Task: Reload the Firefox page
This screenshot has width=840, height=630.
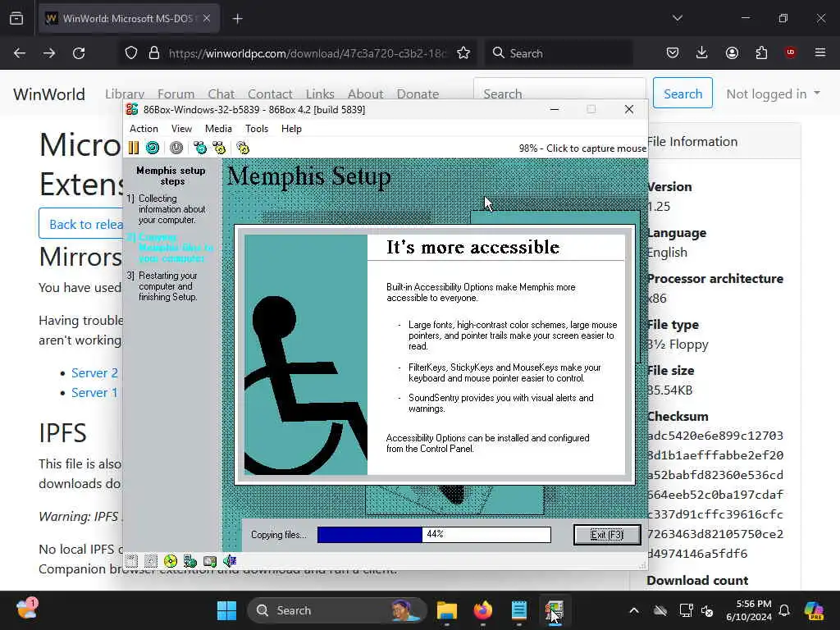Action: coord(79,53)
